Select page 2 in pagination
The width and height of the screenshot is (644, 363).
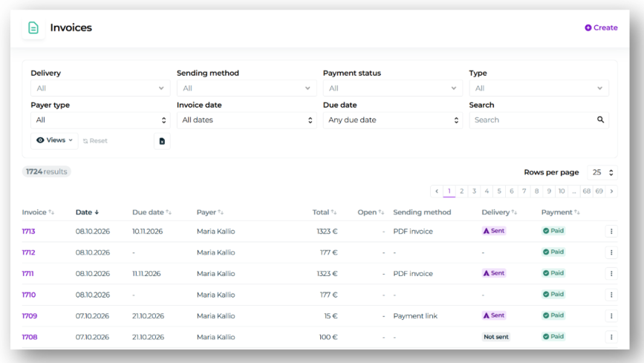(461, 191)
